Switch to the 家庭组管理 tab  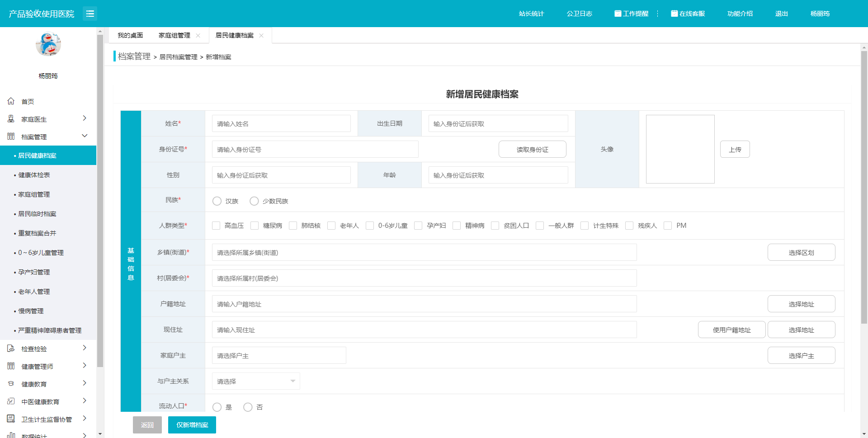174,35
